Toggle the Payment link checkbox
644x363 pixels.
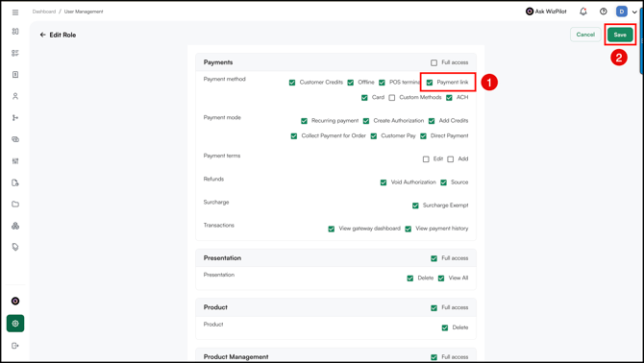pyautogui.click(x=430, y=83)
